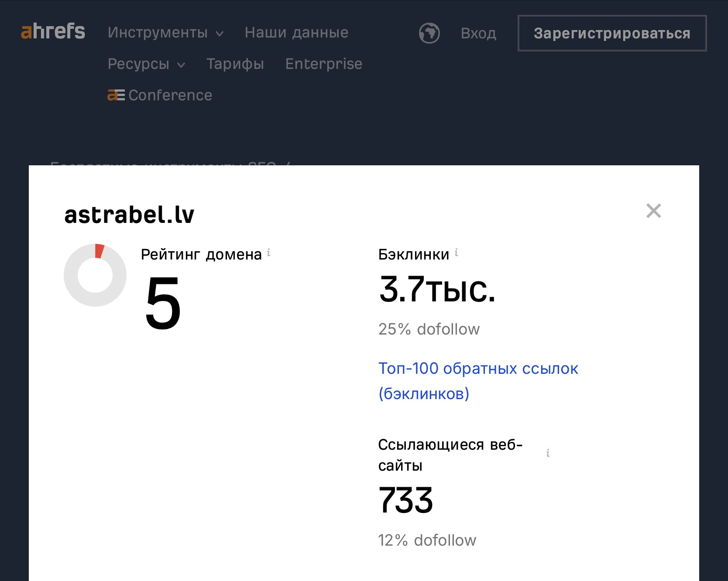Show info for Ссылающиеся веб-сайты
This screenshot has height=581, width=728.
coord(548,453)
